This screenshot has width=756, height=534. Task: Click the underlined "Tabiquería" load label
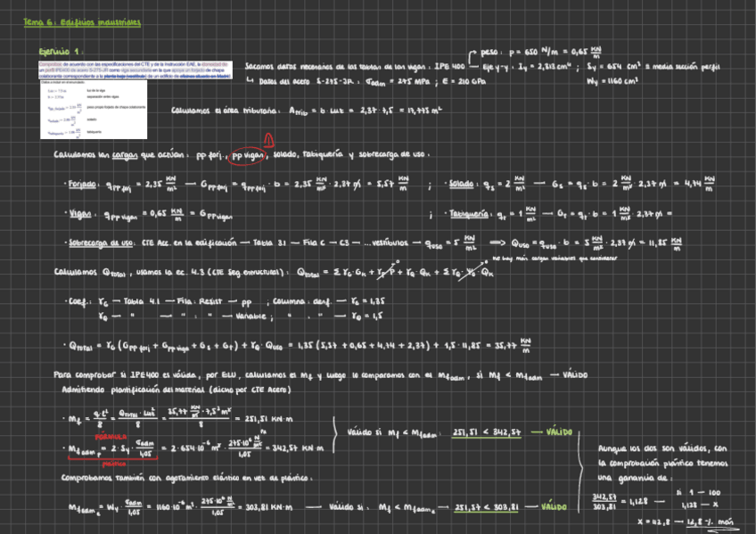(471, 214)
